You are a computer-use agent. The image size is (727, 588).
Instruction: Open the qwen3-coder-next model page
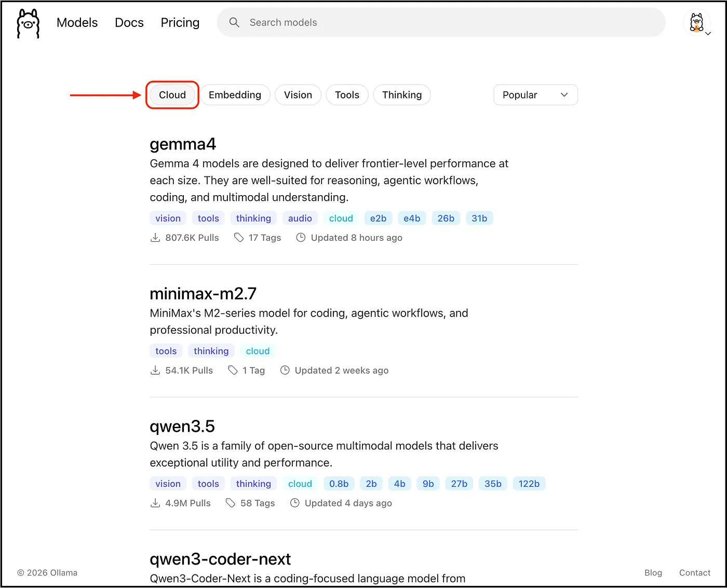tap(220, 559)
